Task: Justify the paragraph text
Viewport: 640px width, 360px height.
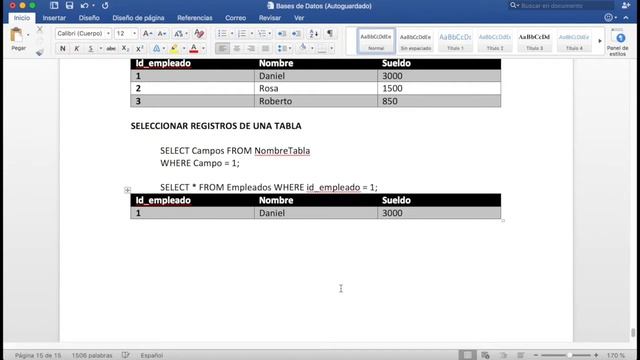Action: point(265,49)
